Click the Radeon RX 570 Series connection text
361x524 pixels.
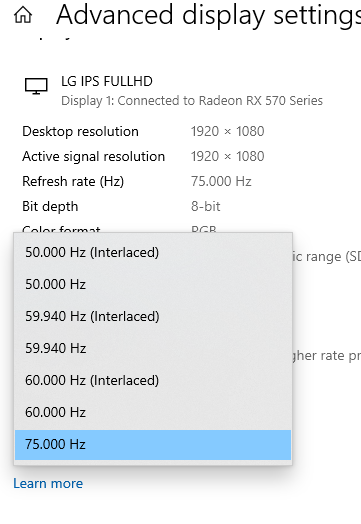[x=192, y=101]
